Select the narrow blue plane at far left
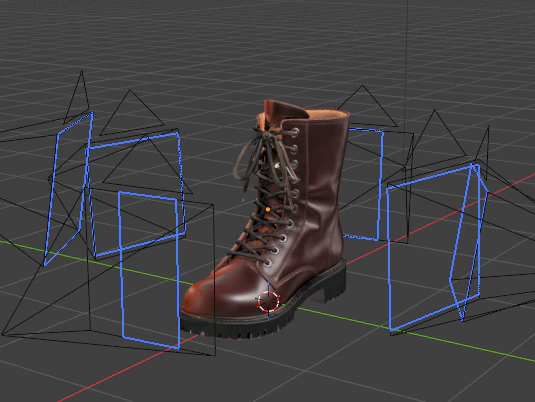This screenshot has width=535, height=402. [x=68, y=188]
